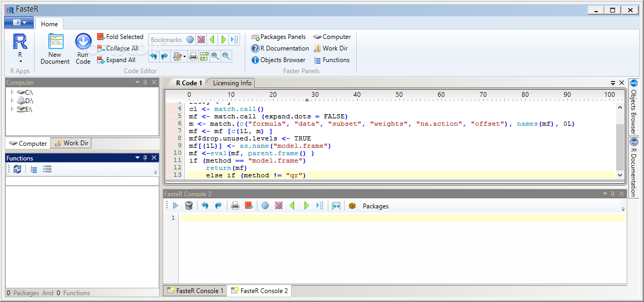Redo using ribbon Code Editor arrow
This screenshot has height=302, width=644.
[x=164, y=56]
